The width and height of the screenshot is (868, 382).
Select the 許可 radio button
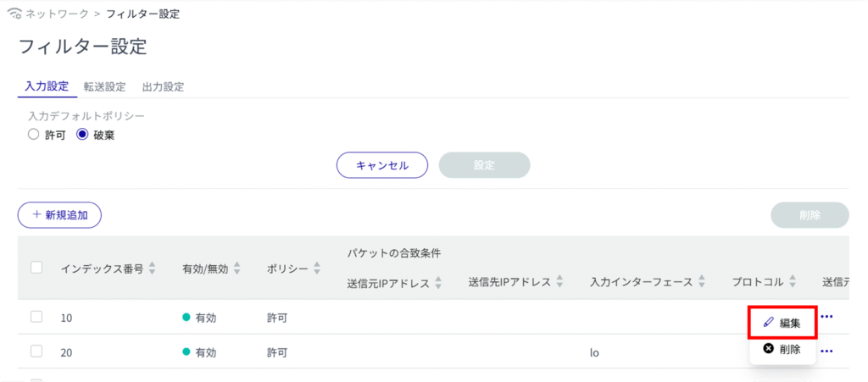[34, 134]
